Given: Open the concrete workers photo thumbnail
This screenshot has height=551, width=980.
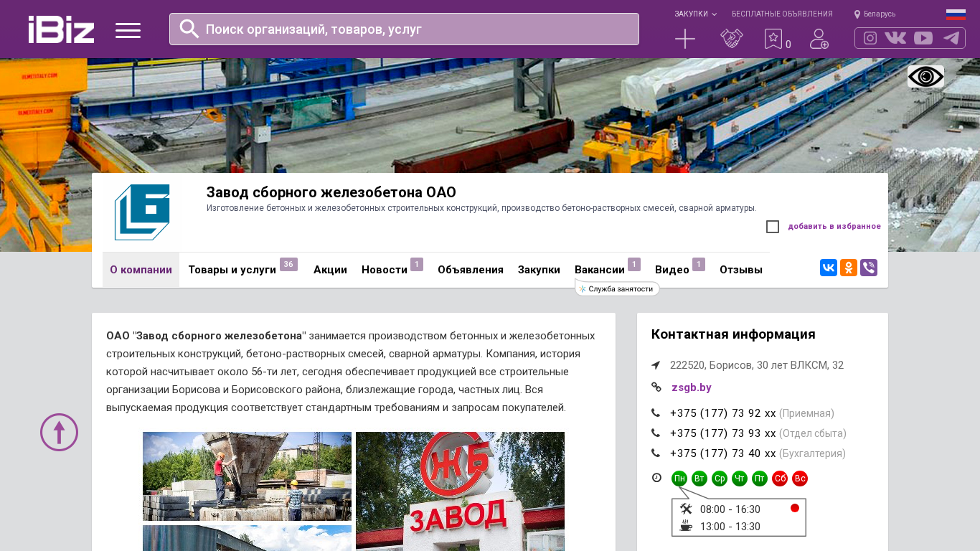Looking at the screenshot, I should tap(247, 476).
